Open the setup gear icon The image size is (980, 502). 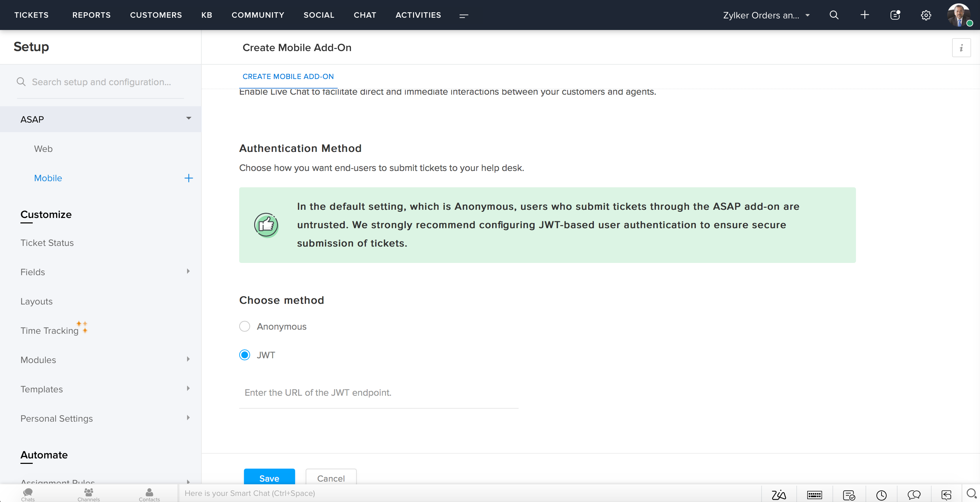pos(925,15)
